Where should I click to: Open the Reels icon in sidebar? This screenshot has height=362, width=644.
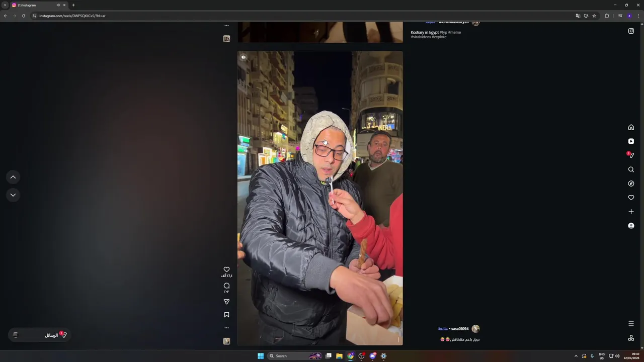click(631, 141)
